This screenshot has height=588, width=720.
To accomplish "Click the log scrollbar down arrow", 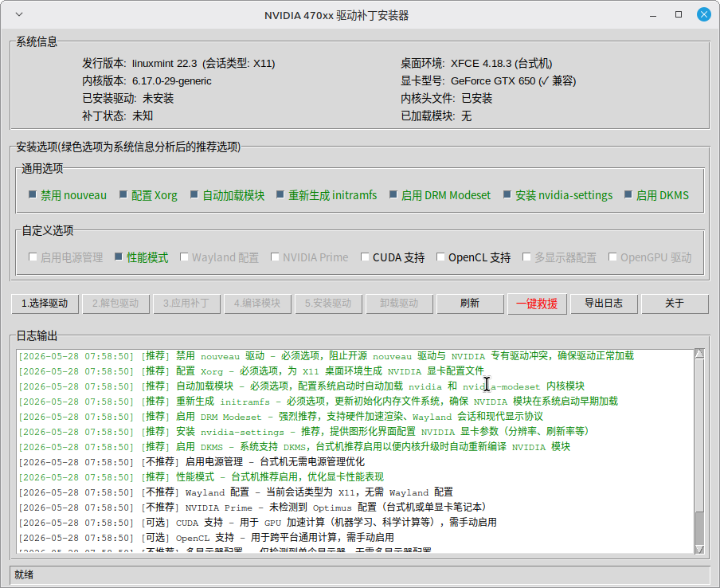I will (x=699, y=549).
